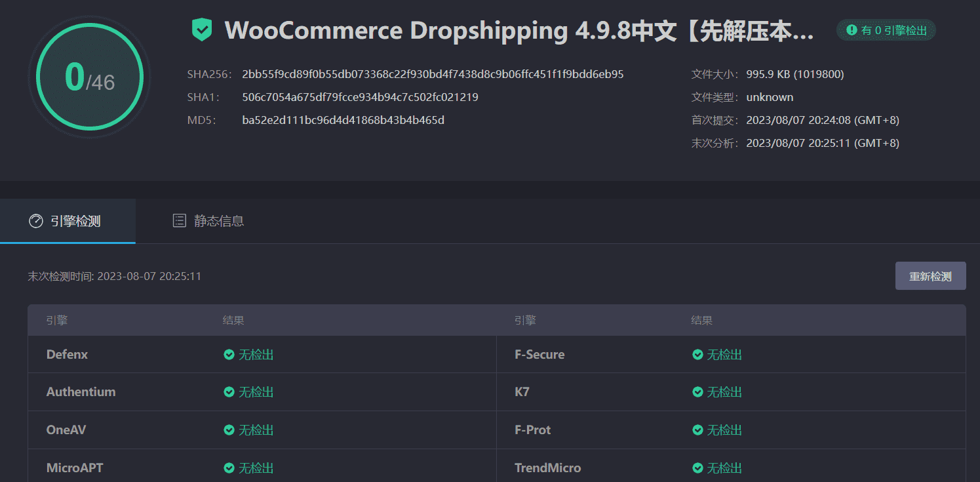Screen dimensions: 980x482
Task: Click the 文件大小 label
Action: [715, 74]
